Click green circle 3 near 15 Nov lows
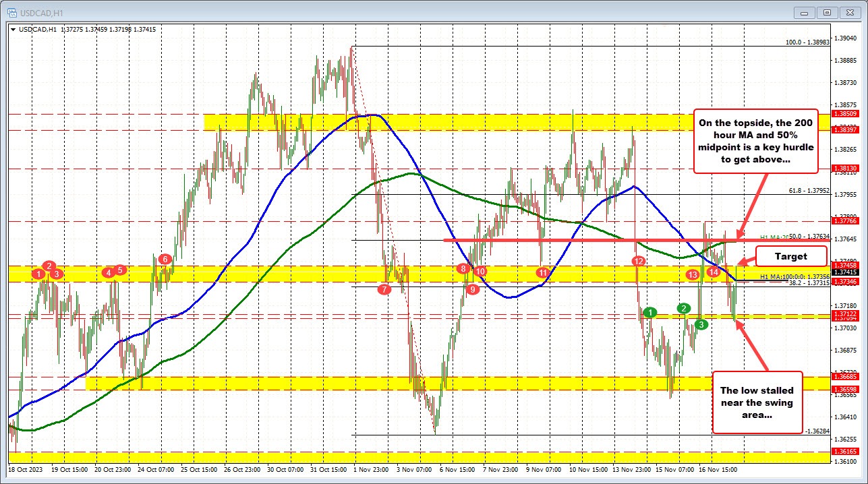 (x=700, y=324)
